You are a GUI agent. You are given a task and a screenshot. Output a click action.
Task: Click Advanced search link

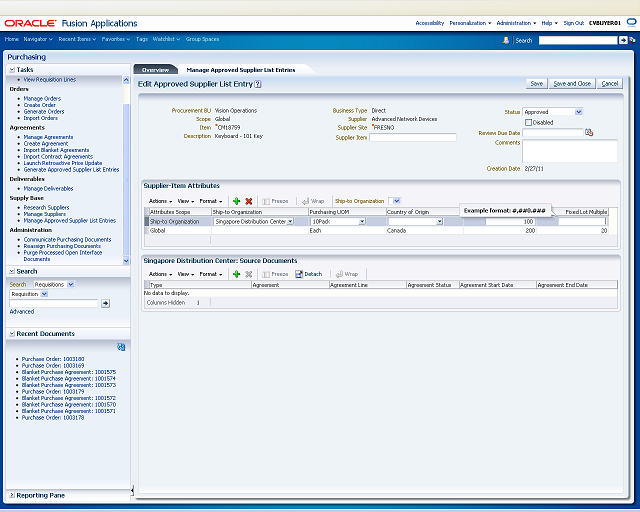[22, 312]
